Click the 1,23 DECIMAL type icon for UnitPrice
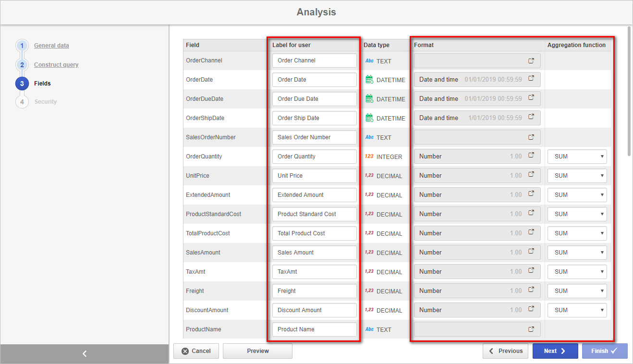 click(369, 176)
